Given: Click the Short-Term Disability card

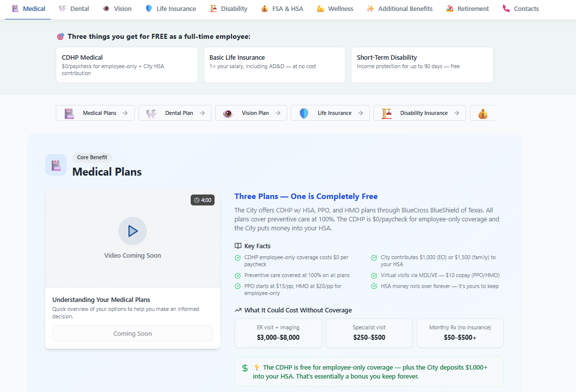Looking at the screenshot, I should (422, 65).
